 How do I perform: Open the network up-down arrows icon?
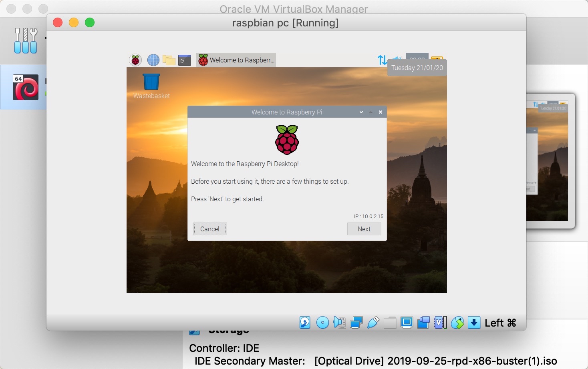(382, 60)
